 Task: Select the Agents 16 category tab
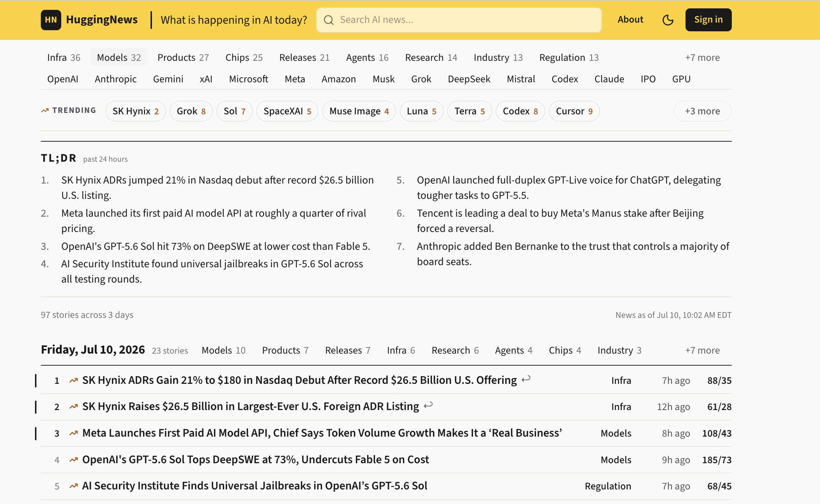click(x=367, y=58)
